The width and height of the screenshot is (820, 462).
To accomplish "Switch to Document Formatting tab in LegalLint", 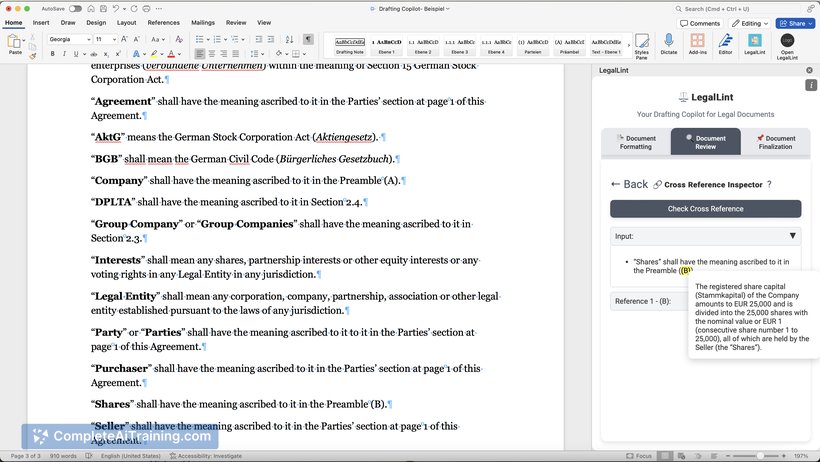I will (x=636, y=142).
